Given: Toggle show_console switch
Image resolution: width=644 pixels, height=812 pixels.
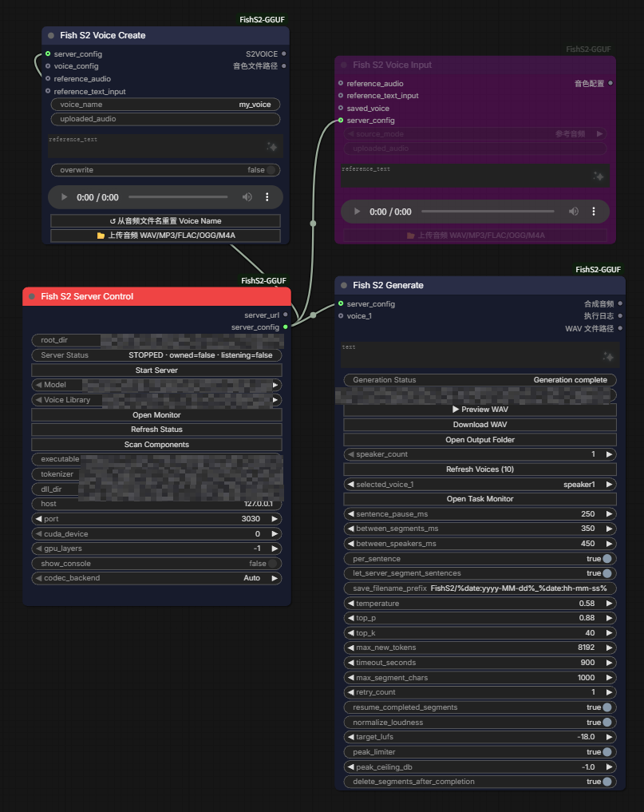Looking at the screenshot, I should pyautogui.click(x=272, y=564).
